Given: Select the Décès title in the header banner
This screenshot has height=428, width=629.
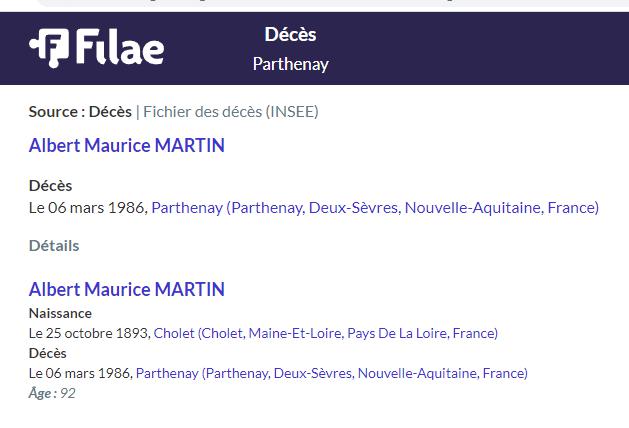Looking at the screenshot, I should pyautogui.click(x=290, y=34).
